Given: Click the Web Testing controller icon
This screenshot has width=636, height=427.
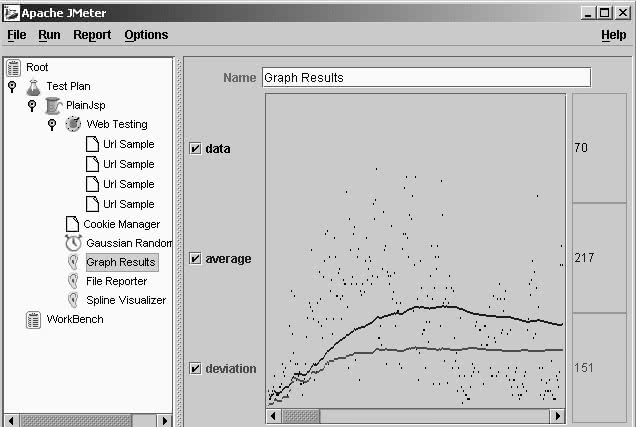Looking at the screenshot, I should pyautogui.click(x=73, y=124).
